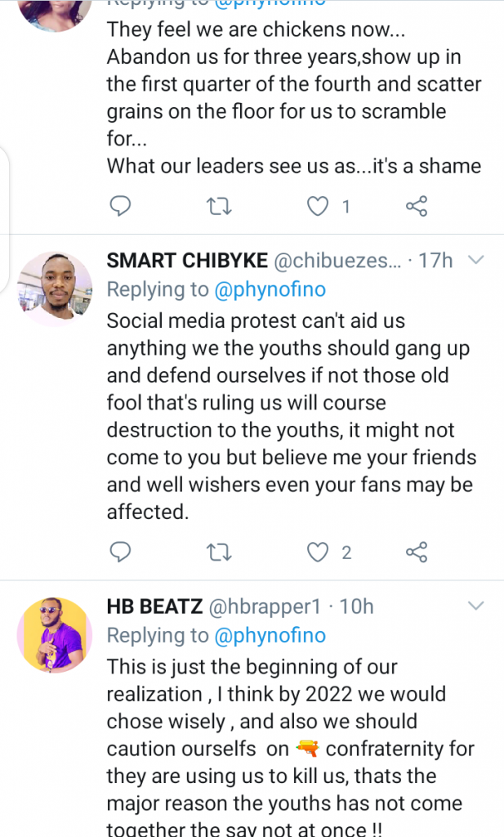Open SMART CHIBYKE's profile picture
This screenshot has width=504, height=837.
coord(55,289)
